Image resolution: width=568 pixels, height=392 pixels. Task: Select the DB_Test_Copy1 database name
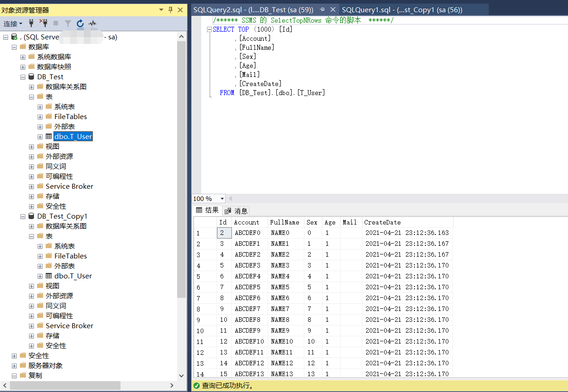coord(63,216)
